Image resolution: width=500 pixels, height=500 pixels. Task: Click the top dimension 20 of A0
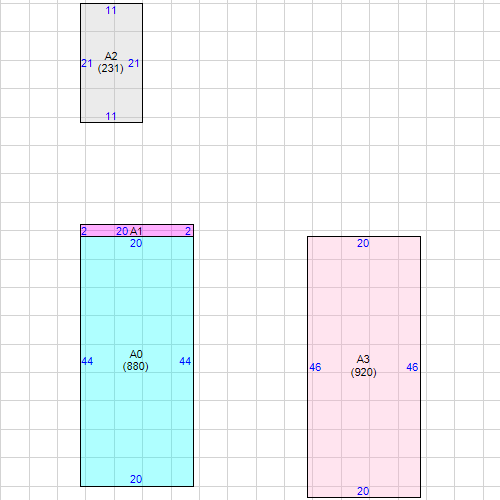(x=136, y=243)
